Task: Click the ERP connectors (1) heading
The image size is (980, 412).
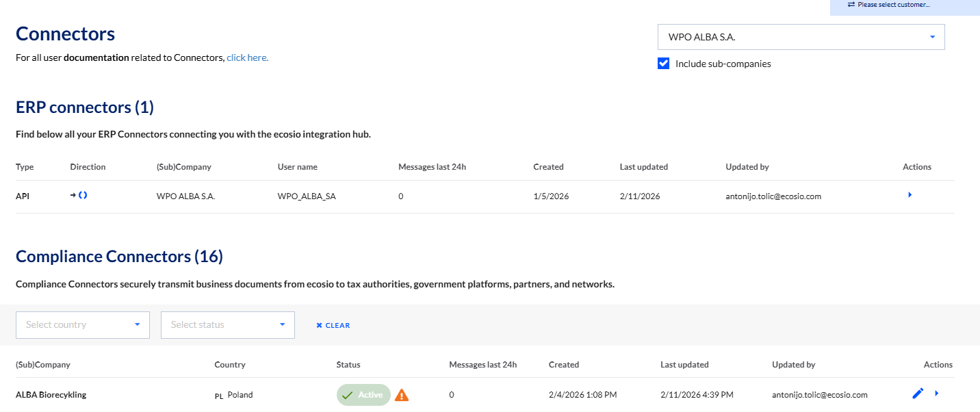Action: point(85,107)
